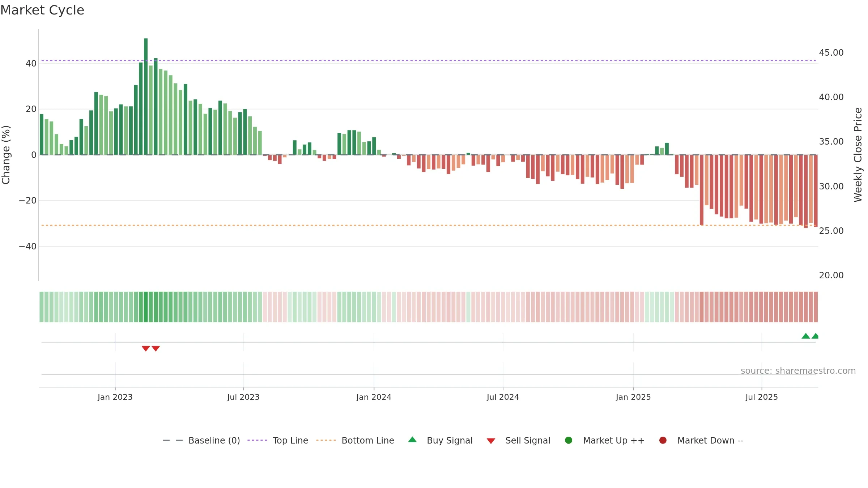868x488 pixels.
Task: Select the first red sell signal marker
Action: [146, 348]
